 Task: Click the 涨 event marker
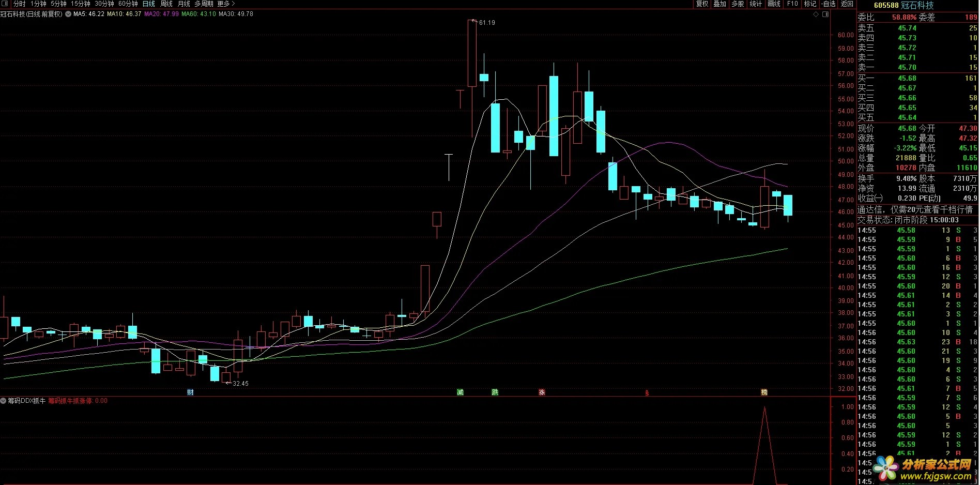tap(542, 392)
